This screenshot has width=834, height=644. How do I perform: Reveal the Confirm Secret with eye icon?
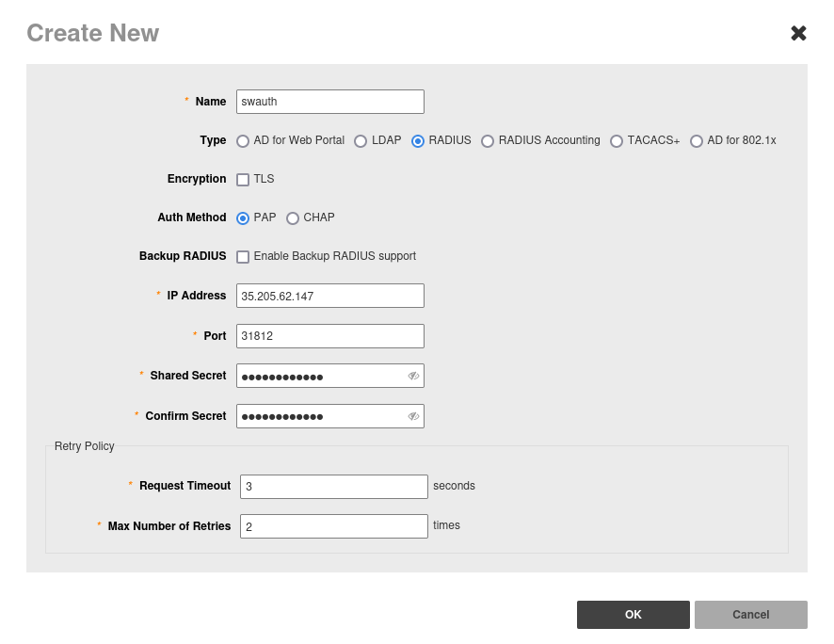click(413, 416)
